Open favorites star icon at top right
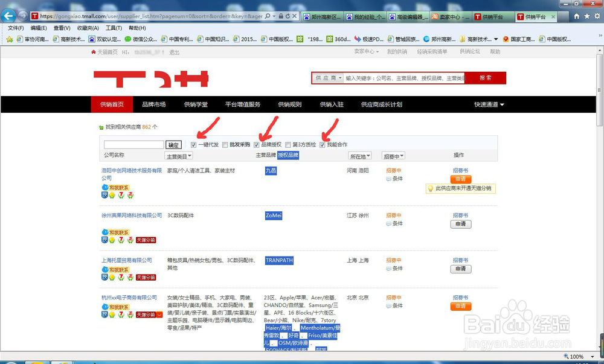 (x=586, y=16)
